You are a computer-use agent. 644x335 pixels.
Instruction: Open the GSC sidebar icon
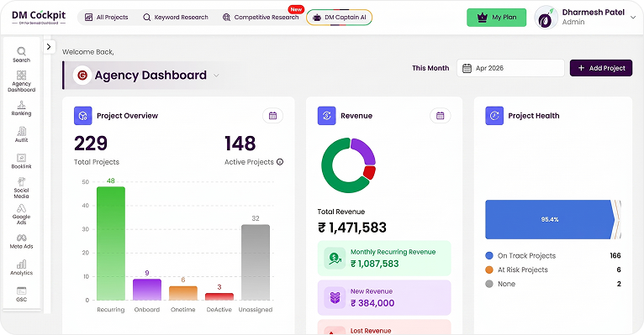[21, 291]
